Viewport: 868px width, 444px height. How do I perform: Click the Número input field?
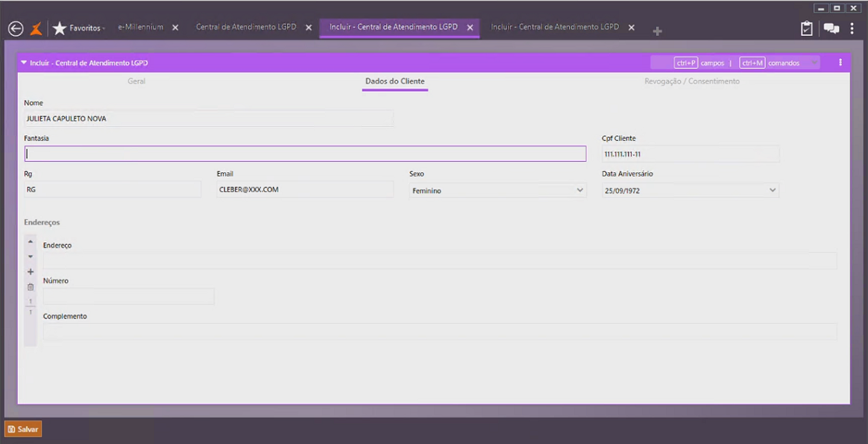(x=128, y=296)
